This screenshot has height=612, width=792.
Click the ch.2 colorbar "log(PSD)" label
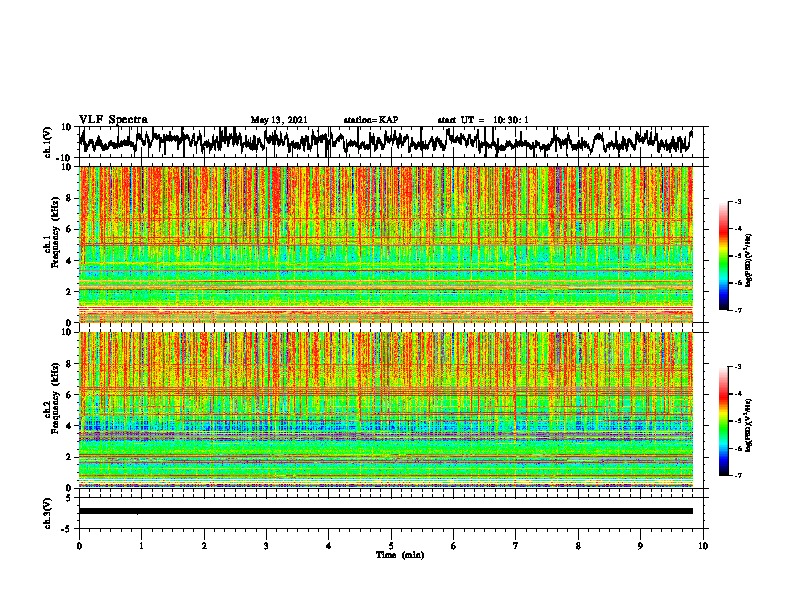[x=748, y=425]
